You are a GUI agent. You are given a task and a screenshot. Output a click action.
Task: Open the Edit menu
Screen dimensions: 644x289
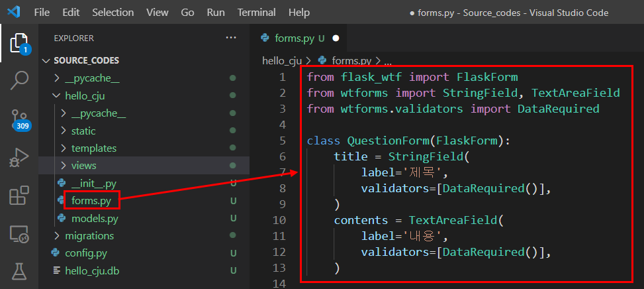pyautogui.click(x=71, y=13)
